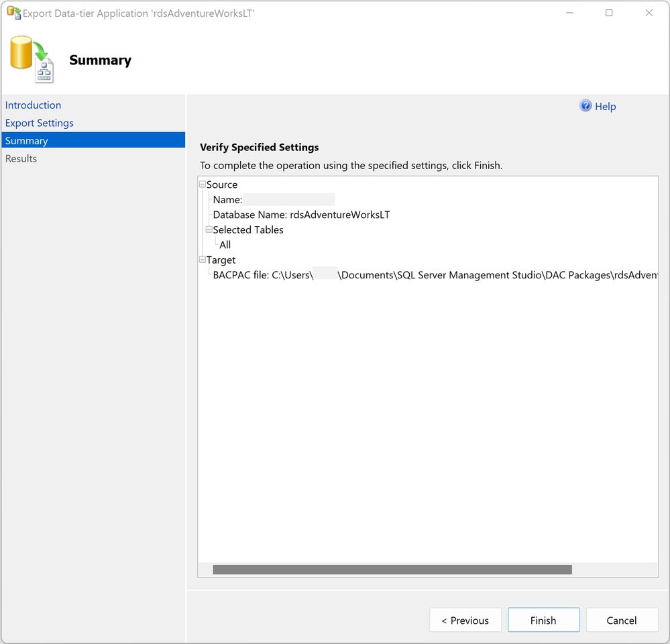
Task: Click the 'Target' node label
Action: [221, 260]
